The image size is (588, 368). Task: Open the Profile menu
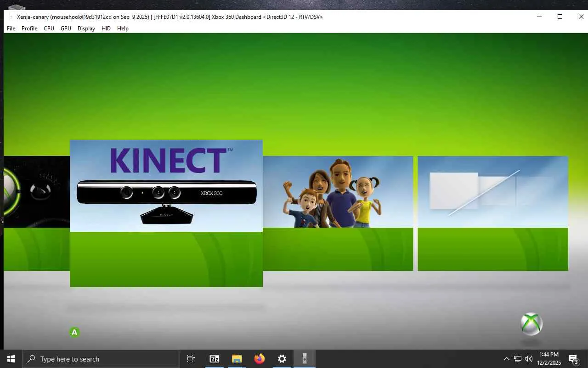click(29, 29)
